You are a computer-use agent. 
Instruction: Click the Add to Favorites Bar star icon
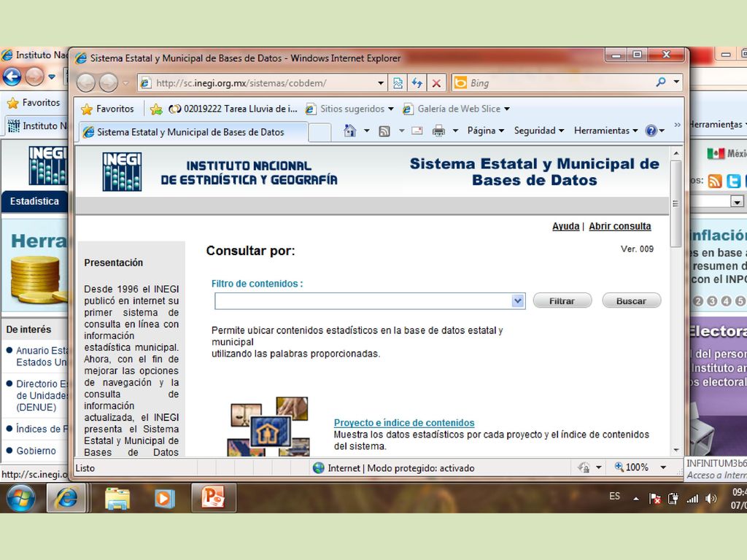pyautogui.click(x=156, y=109)
